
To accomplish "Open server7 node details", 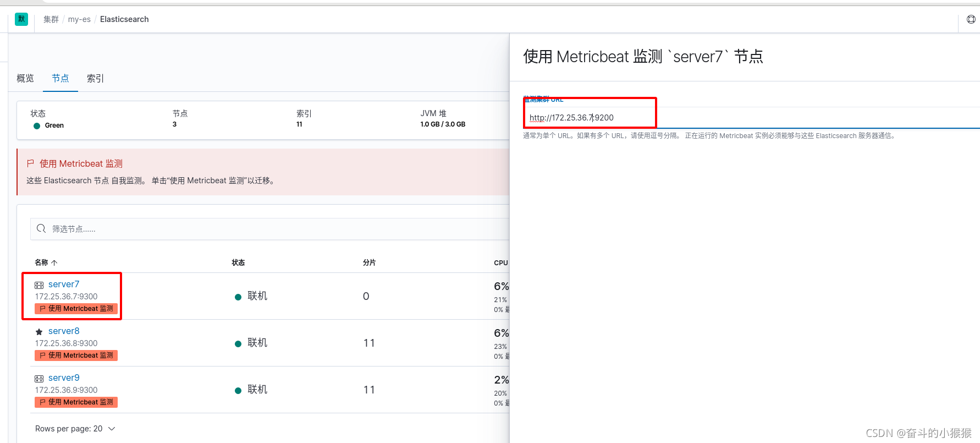I will click(64, 284).
